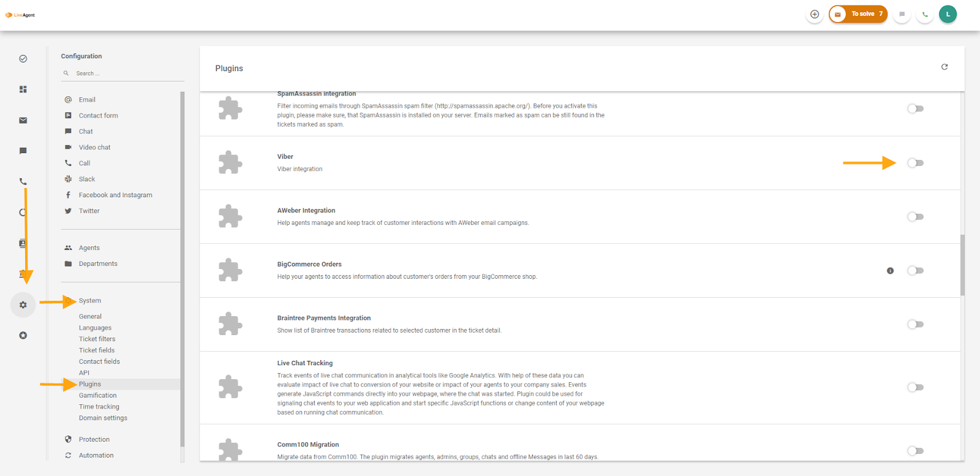
Task: Open Contact form configuration
Action: point(98,116)
